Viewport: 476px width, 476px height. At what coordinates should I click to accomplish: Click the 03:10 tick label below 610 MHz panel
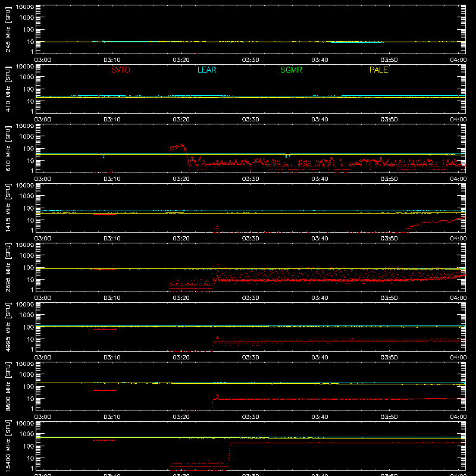(112, 179)
